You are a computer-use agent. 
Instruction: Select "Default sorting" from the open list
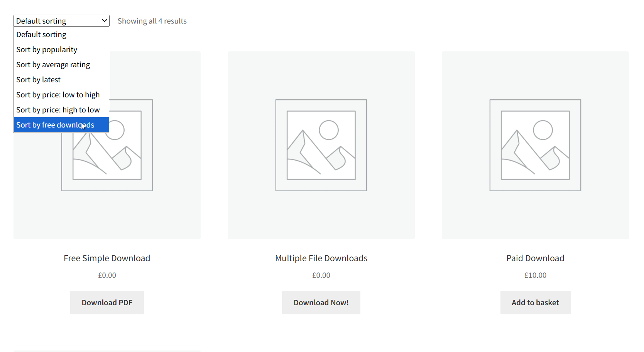(x=41, y=34)
